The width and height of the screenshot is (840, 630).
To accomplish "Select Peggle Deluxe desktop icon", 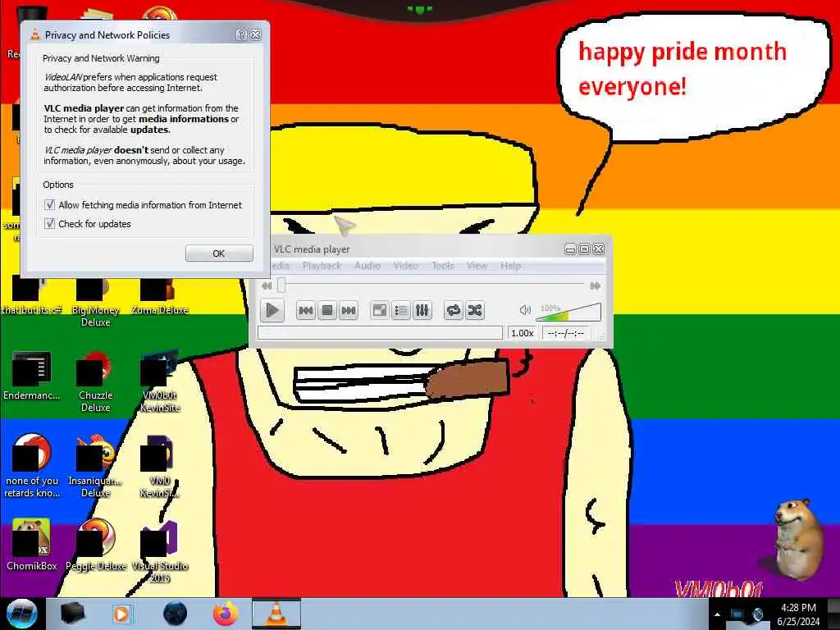I will click(x=96, y=545).
